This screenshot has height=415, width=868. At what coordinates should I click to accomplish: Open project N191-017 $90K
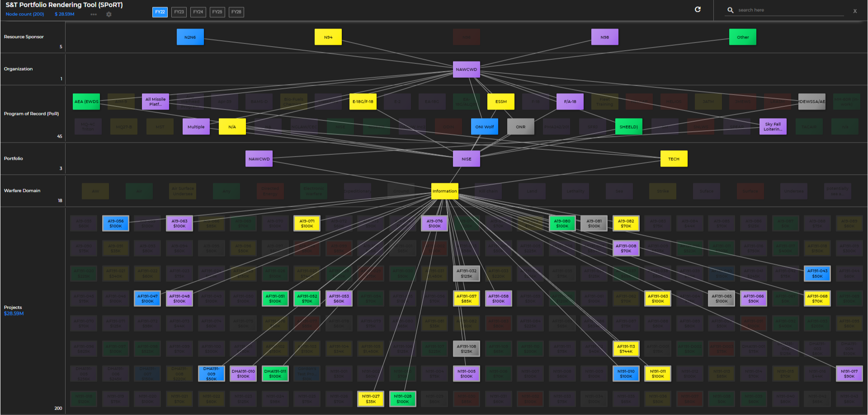(x=849, y=373)
